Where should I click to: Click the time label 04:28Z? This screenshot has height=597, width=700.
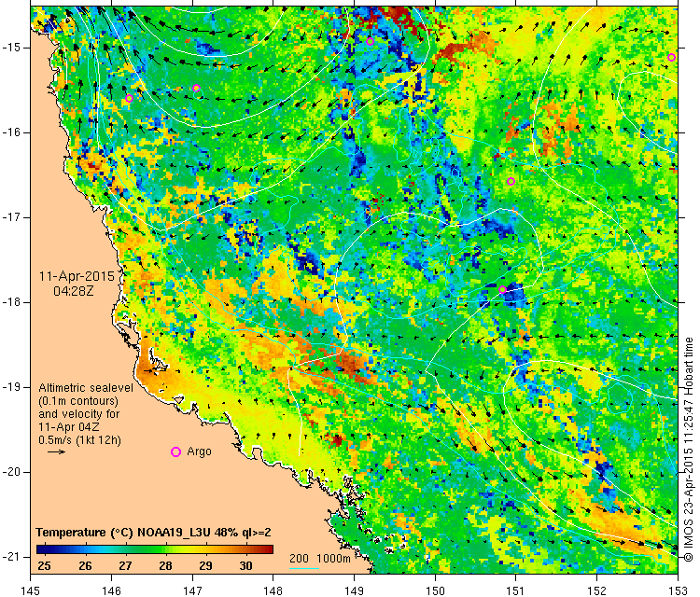(74, 291)
